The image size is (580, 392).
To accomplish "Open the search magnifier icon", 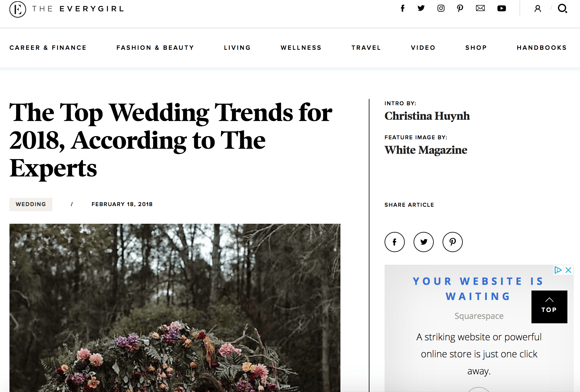I will coord(562,9).
